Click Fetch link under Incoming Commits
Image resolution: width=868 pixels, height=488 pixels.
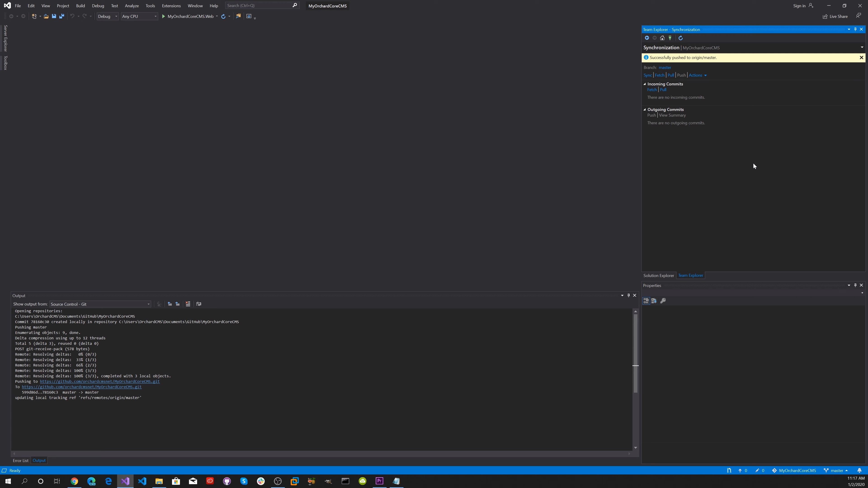(x=652, y=90)
